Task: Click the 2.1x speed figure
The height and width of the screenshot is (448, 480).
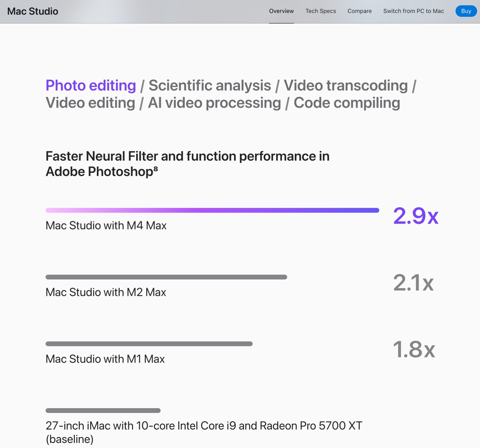Action: click(413, 282)
